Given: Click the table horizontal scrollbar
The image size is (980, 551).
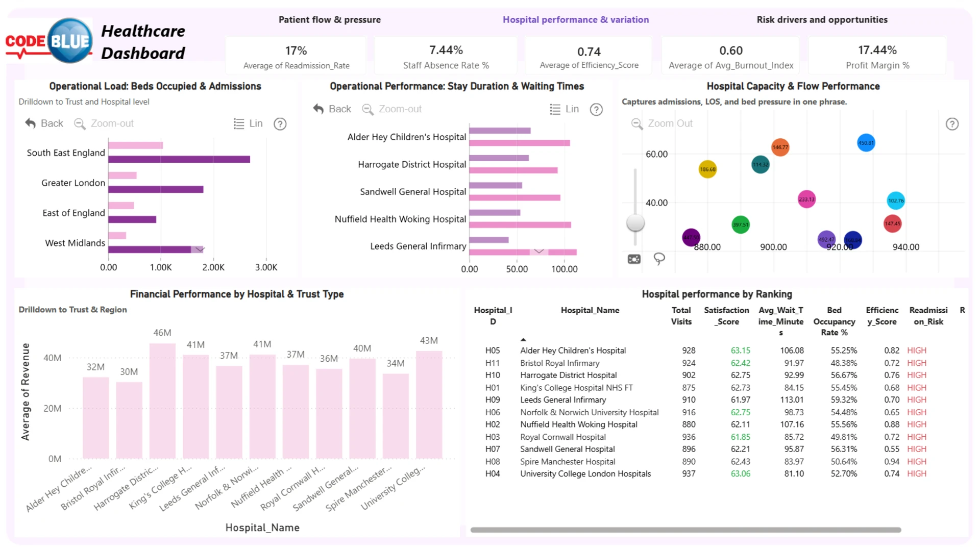Looking at the screenshot, I should (x=685, y=530).
